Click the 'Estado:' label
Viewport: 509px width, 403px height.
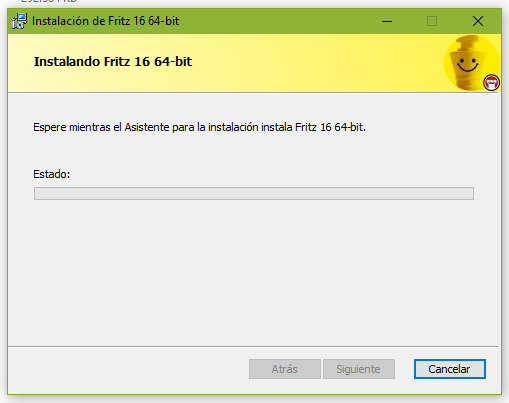pyautogui.click(x=52, y=174)
